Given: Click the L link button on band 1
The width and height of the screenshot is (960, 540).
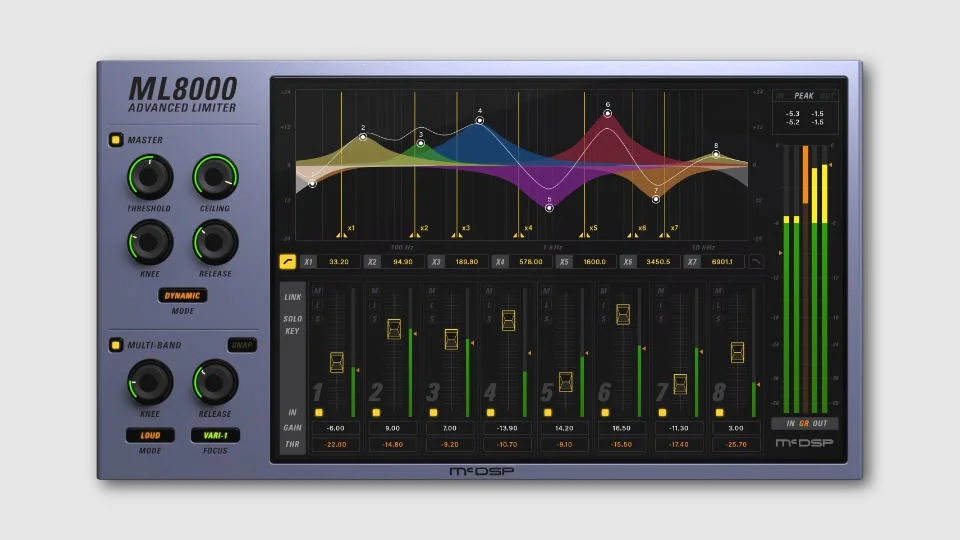Looking at the screenshot, I should pos(317,305).
